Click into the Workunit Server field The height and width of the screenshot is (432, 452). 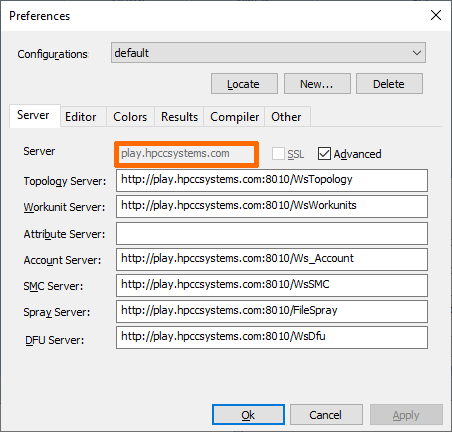point(272,206)
